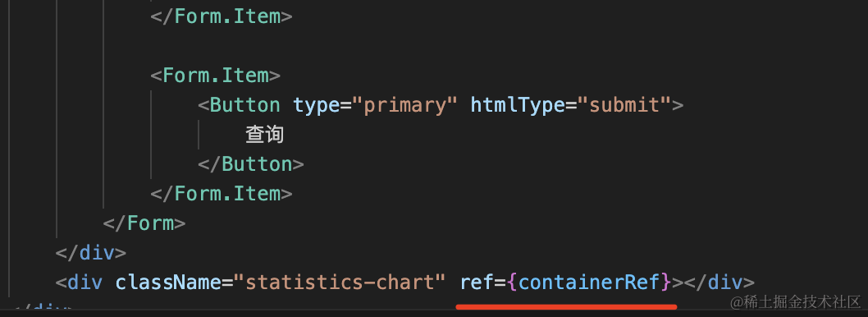Click the 查询 button label text
This screenshot has width=868, height=317.
[265, 135]
